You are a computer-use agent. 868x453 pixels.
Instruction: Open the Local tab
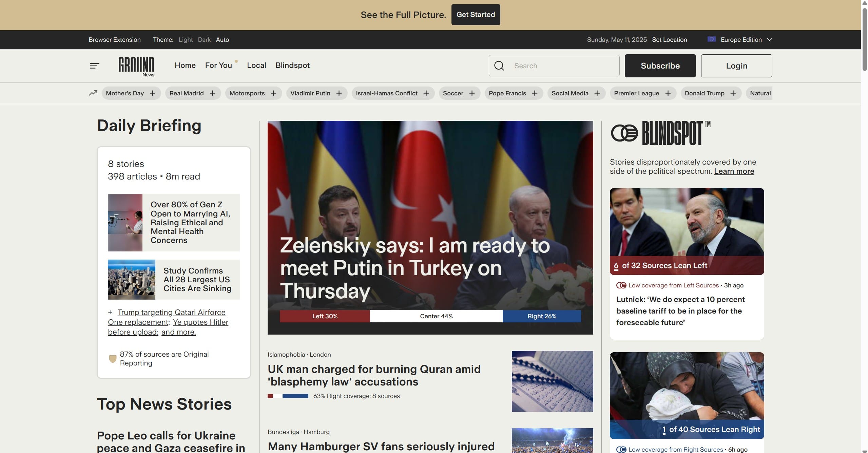point(256,65)
